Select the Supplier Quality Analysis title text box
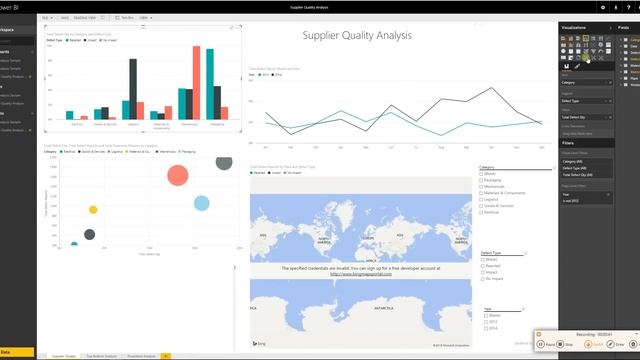Screen dimensions: 640x360 pos(357,36)
